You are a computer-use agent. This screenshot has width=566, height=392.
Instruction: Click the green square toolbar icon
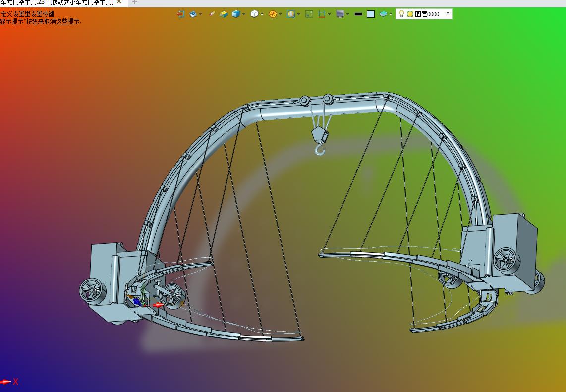pos(309,14)
